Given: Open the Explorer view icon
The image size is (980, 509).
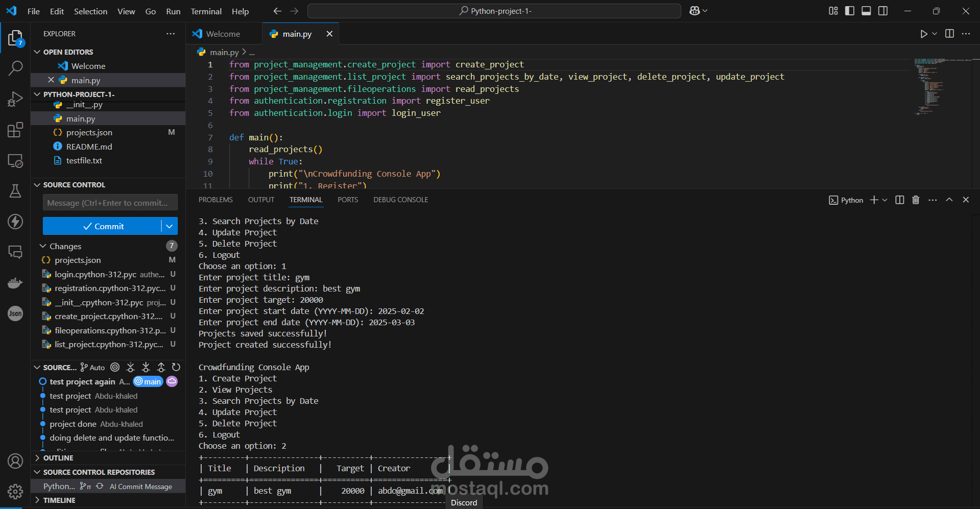Looking at the screenshot, I should pyautogui.click(x=15, y=38).
